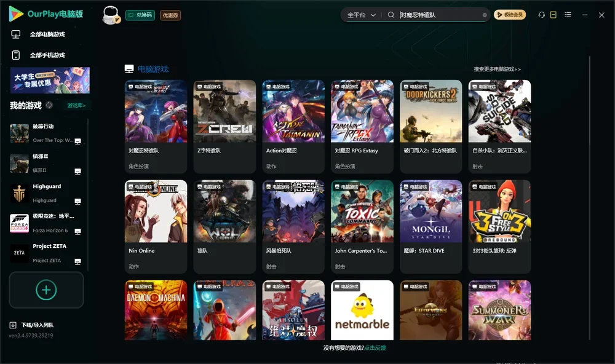Click PC icon on the Project ZETA row

[77, 262]
